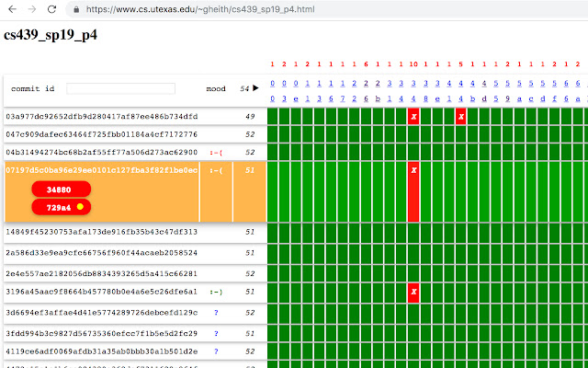Click the mood column header
This screenshot has width=588, height=368.
pos(216,89)
